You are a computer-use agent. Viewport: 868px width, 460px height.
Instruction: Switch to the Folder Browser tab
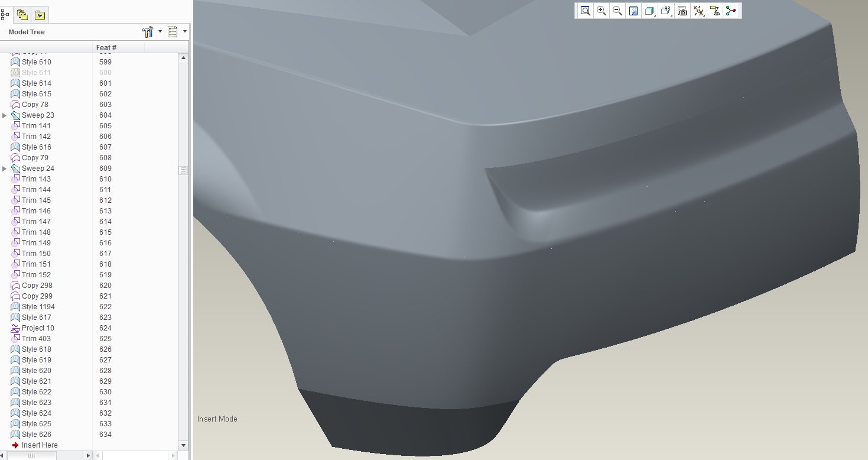pos(22,15)
